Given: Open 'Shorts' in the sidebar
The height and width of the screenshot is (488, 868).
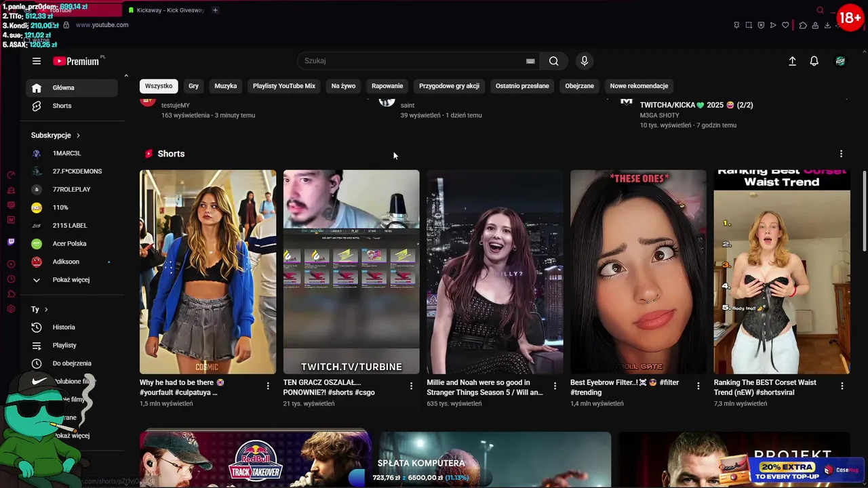Looking at the screenshot, I should tap(72, 106).
